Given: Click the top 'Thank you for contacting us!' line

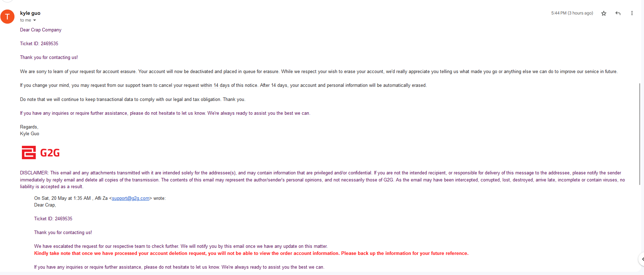Looking at the screenshot, I should (x=49, y=58).
